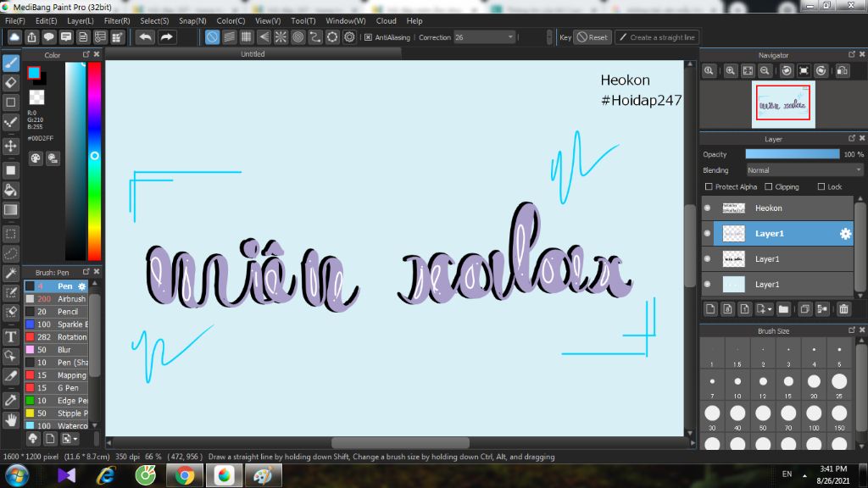Toggle the AntiAliasing checkbox
868x488 pixels.
point(368,37)
